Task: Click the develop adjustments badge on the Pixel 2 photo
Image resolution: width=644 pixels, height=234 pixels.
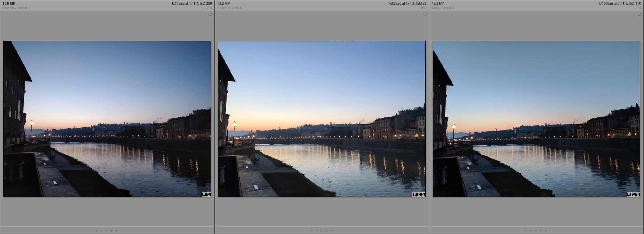Action: (638, 194)
